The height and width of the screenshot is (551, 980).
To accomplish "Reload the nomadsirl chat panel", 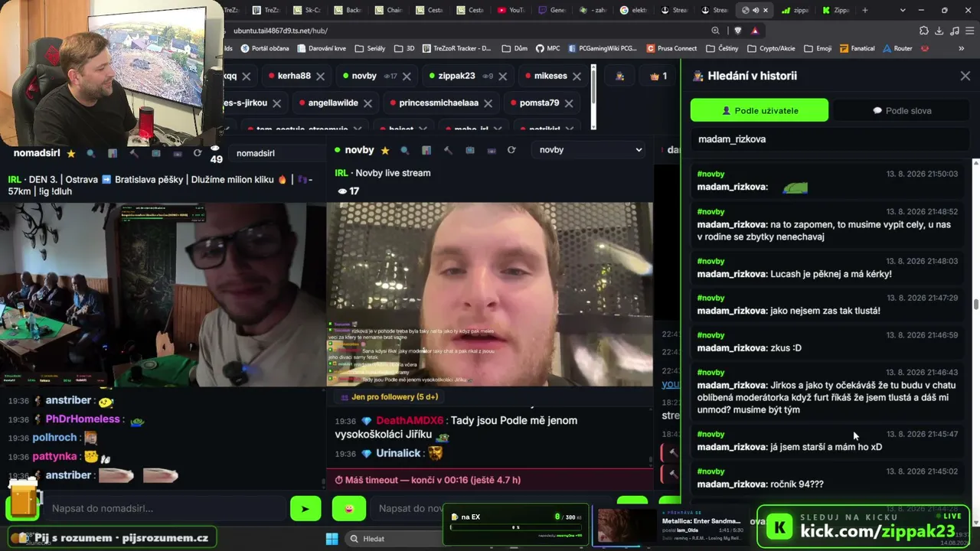I will [198, 153].
